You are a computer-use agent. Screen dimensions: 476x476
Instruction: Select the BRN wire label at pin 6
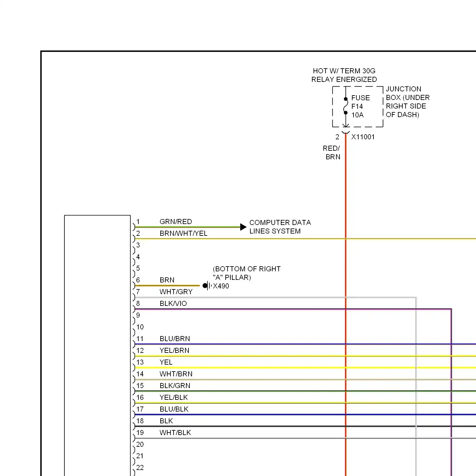tap(167, 280)
